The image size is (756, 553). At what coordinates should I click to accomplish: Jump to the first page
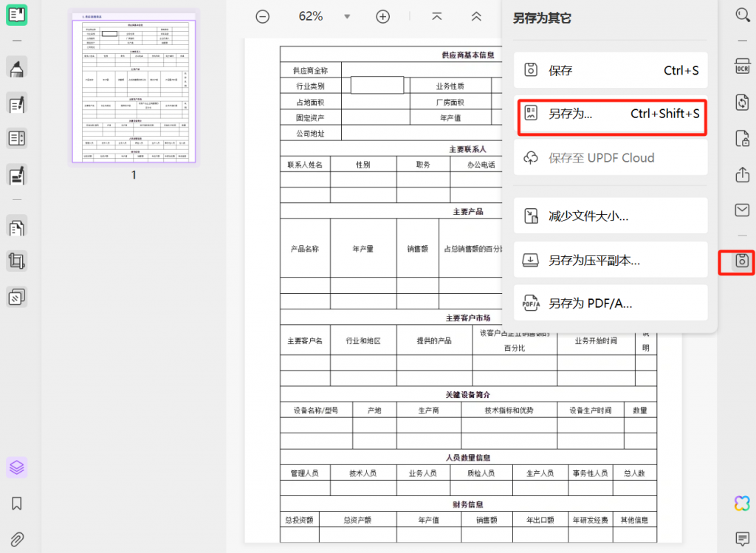(x=437, y=16)
